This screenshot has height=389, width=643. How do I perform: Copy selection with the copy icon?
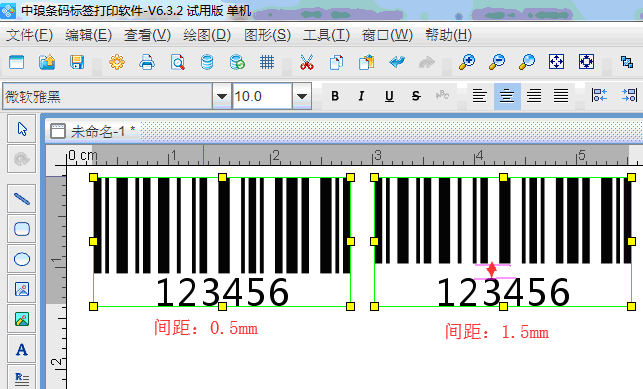336,62
